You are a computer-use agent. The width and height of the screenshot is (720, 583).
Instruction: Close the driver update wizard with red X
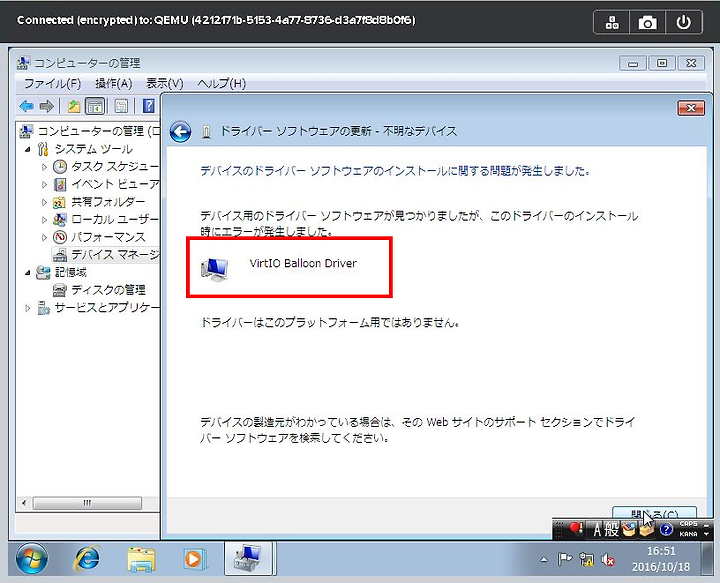coord(691,108)
